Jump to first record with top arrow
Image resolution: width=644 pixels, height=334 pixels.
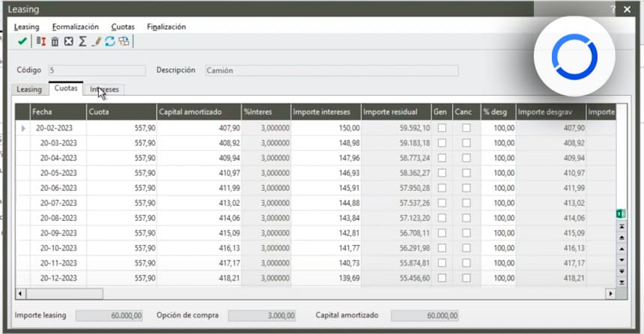pyautogui.click(x=622, y=226)
